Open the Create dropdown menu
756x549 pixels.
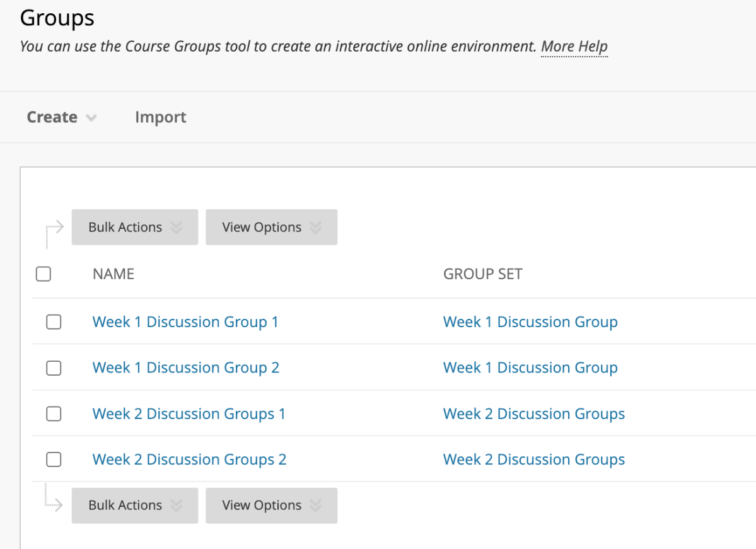(61, 117)
